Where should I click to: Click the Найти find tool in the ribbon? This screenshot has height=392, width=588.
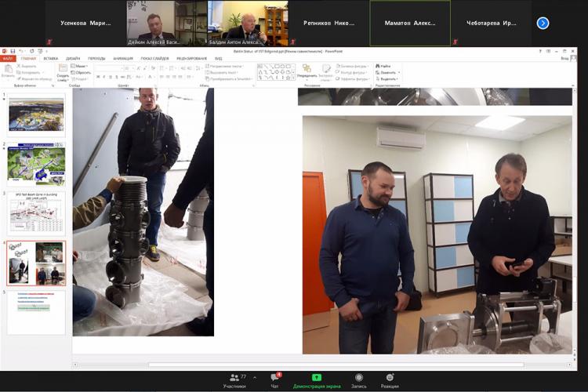[x=383, y=66]
